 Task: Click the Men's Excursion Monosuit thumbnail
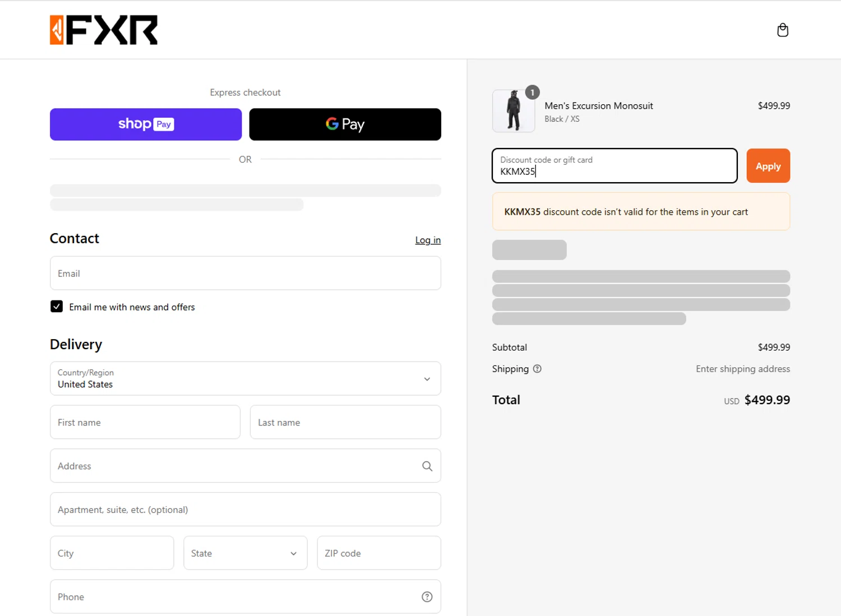514,111
